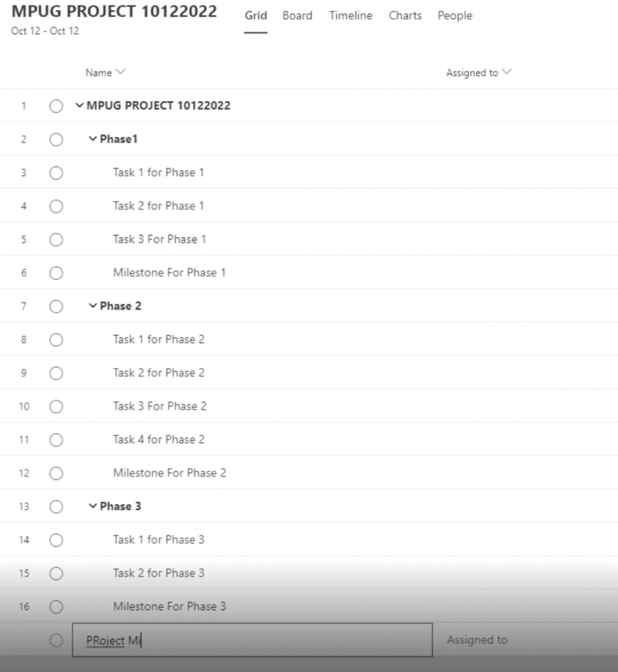The height and width of the screenshot is (672, 618).
Task: Switch to the Timeline tab
Action: [351, 16]
